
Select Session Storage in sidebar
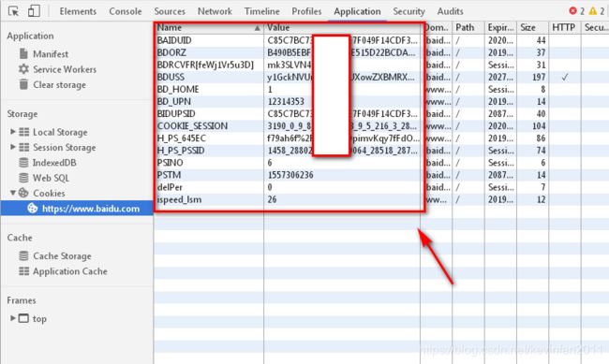coord(64,148)
